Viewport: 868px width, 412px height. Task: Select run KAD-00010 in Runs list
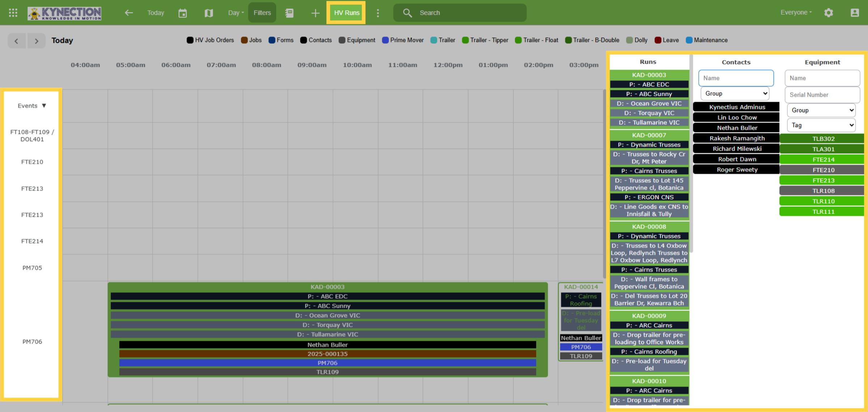[x=649, y=381]
